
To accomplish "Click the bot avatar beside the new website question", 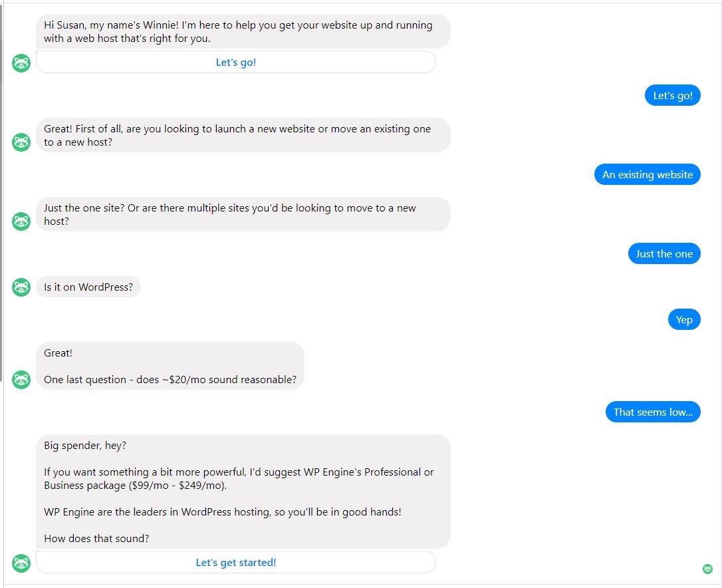I will pos(21,142).
